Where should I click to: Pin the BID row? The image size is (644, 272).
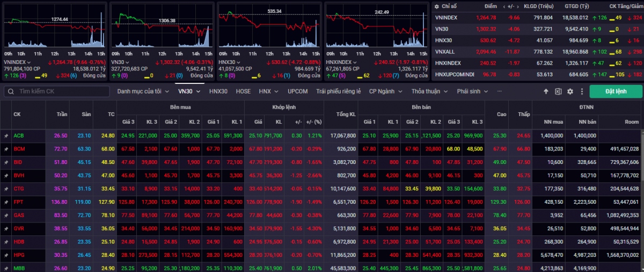coord(6,162)
